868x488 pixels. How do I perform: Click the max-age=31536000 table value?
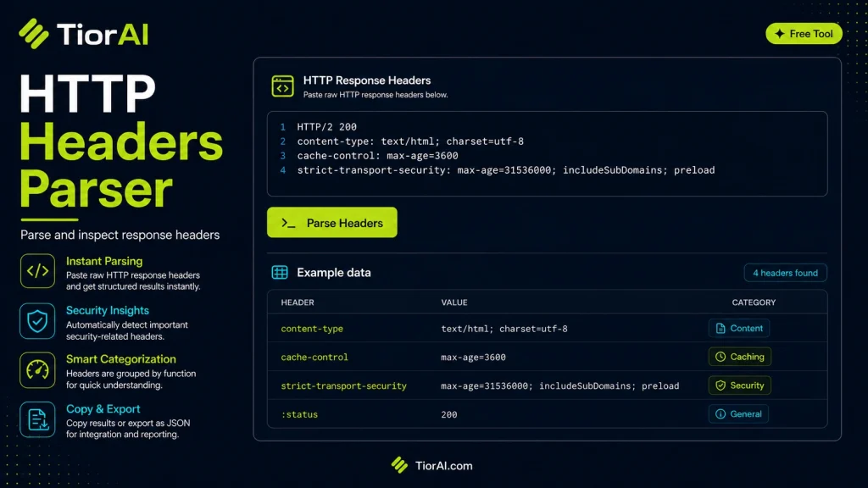click(559, 385)
